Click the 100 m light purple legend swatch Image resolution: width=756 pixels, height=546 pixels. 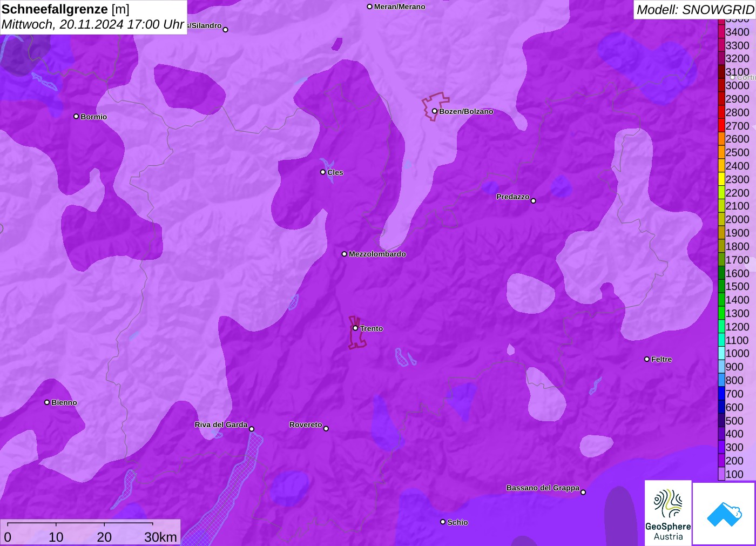coord(721,474)
